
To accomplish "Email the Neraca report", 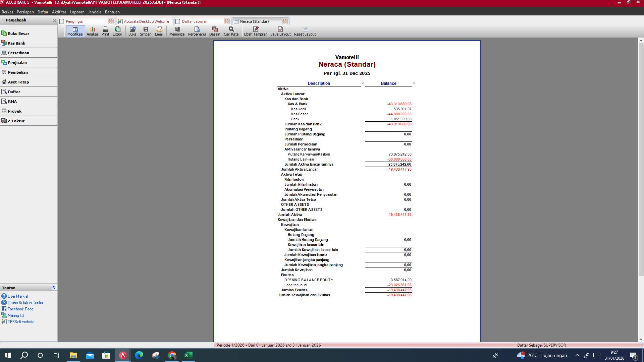I will (x=159, y=31).
